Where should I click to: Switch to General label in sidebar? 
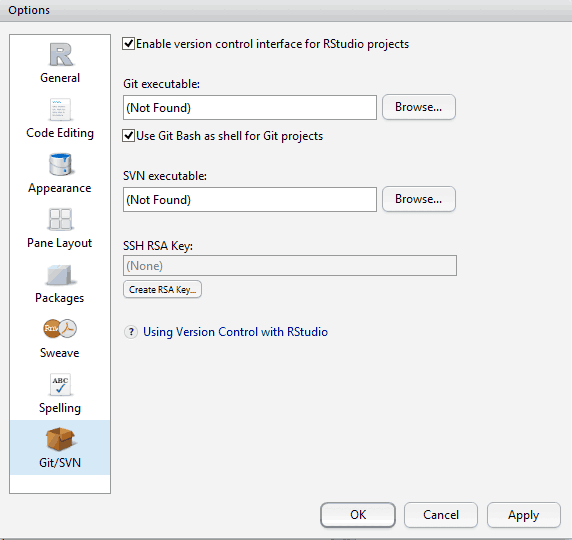point(60,78)
